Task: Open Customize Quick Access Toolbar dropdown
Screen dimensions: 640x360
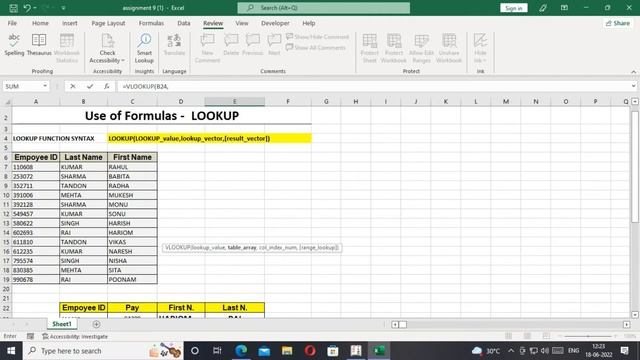Action: click(x=63, y=8)
